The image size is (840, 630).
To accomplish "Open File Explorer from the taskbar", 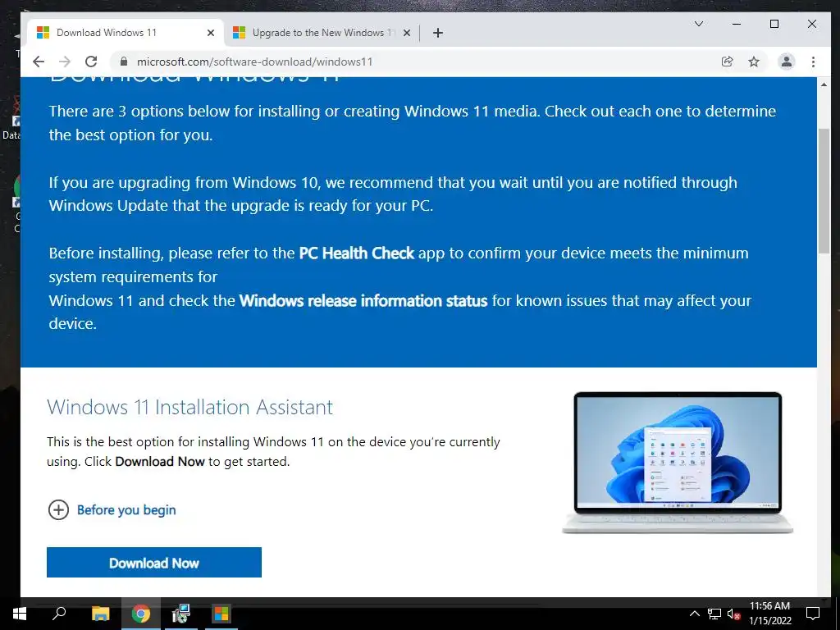I will [100, 614].
